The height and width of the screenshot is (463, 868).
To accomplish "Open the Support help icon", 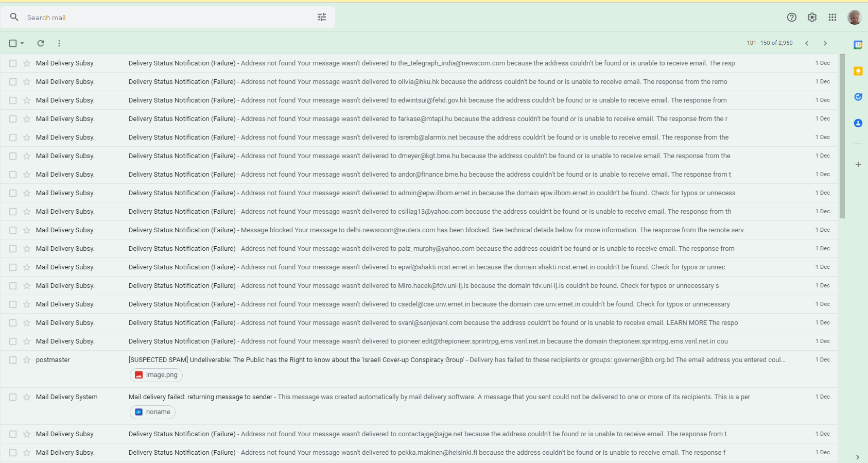I will [x=792, y=18].
